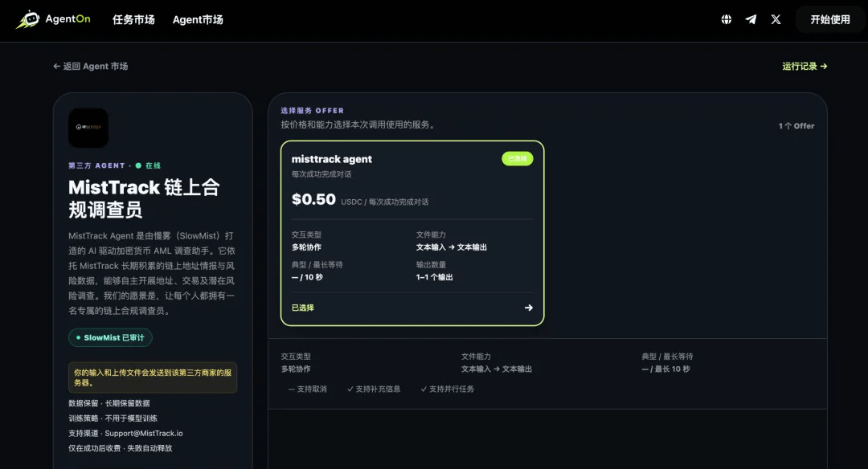Click 仅在成功后收费 · 失败自动释放 line
This screenshot has width=868, height=469.
click(x=120, y=448)
